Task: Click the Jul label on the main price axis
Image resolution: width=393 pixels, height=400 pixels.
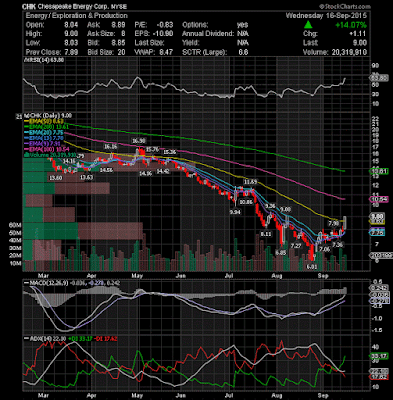Action: tap(229, 276)
